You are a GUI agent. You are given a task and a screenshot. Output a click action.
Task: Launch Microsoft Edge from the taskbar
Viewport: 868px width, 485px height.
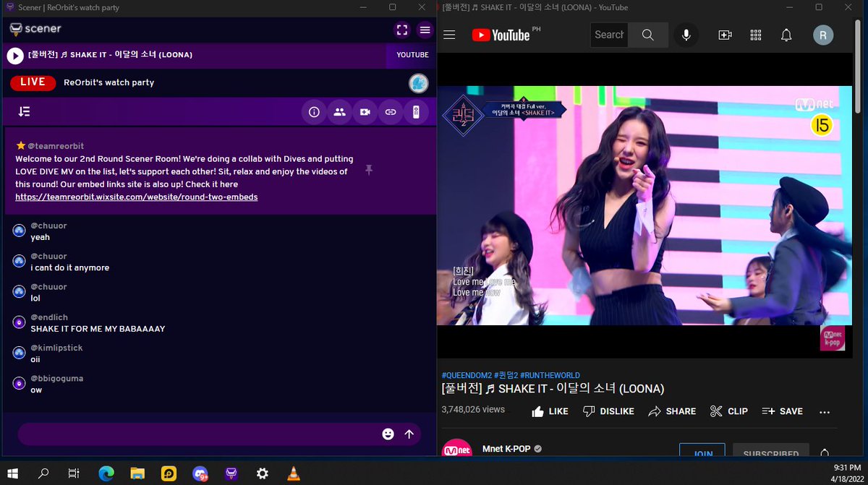(106, 473)
